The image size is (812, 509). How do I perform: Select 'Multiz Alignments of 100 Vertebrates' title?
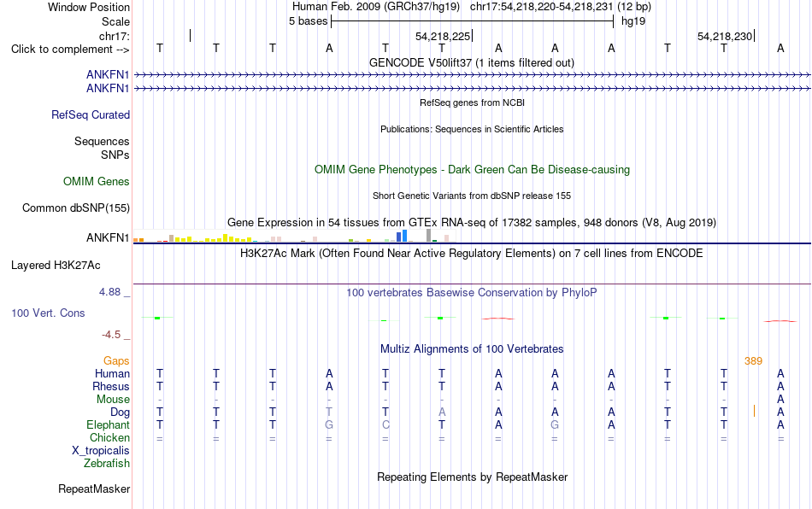pyautogui.click(x=471, y=349)
